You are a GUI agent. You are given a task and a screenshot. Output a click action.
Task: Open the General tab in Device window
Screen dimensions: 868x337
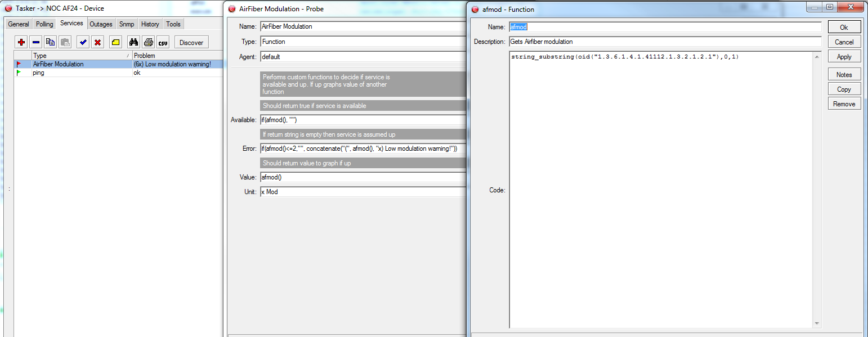click(x=19, y=24)
